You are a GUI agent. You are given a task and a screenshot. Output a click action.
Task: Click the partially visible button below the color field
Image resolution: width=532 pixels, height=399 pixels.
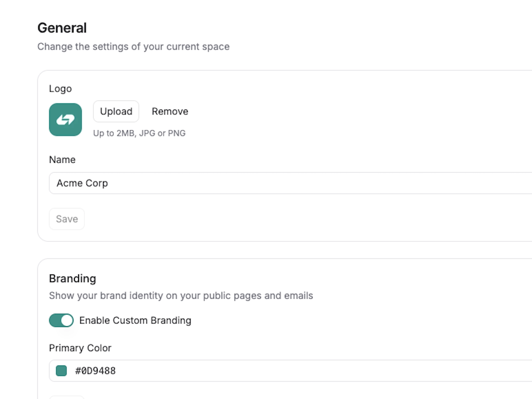pyautogui.click(x=66, y=397)
